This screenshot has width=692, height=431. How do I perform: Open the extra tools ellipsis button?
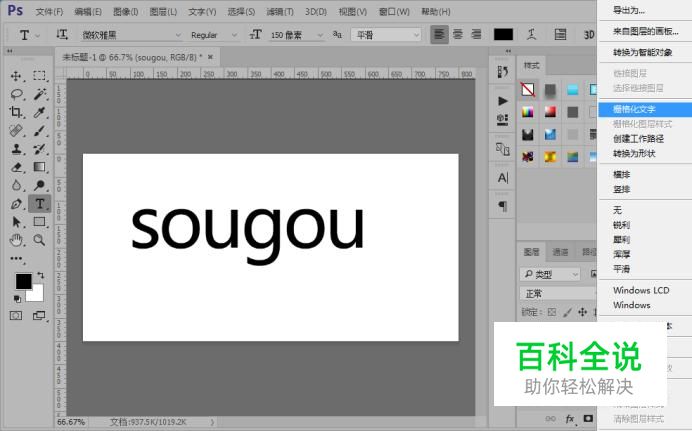[16, 259]
